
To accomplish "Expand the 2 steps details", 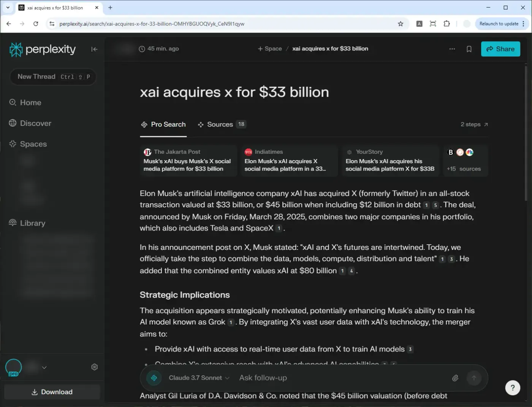I will (474, 124).
